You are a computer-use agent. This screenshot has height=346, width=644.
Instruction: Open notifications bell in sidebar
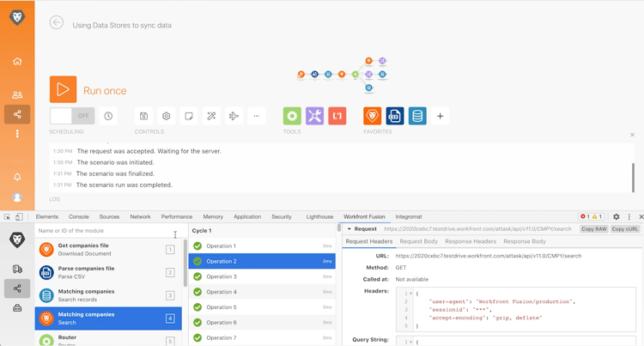pyautogui.click(x=17, y=177)
